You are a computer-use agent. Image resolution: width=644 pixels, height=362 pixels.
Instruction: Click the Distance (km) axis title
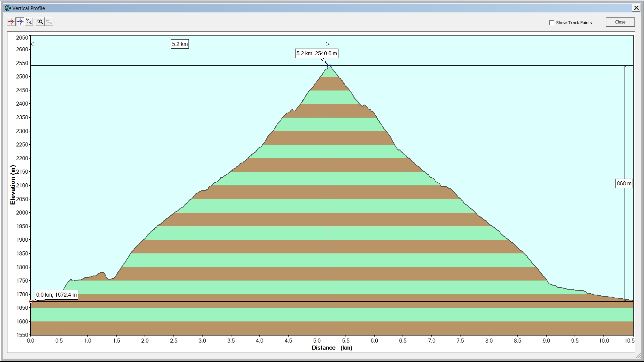coord(332,348)
